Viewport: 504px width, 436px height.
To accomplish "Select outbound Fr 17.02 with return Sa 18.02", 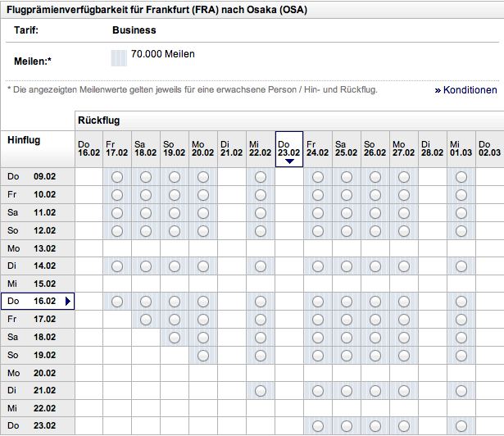I will pyautogui.click(x=146, y=320).
